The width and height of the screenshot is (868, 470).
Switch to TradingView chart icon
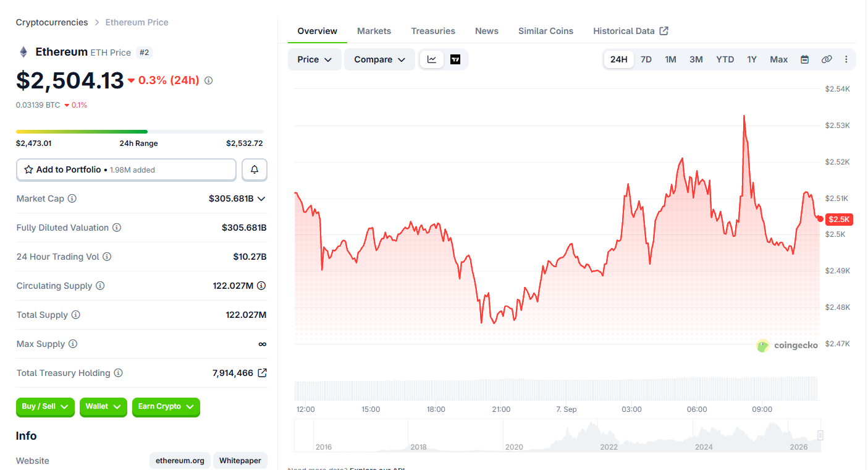455,59
